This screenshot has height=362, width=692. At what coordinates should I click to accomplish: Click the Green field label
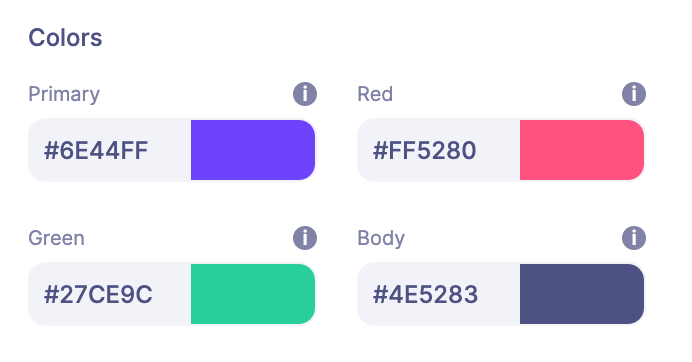click(x=56, y=238)
